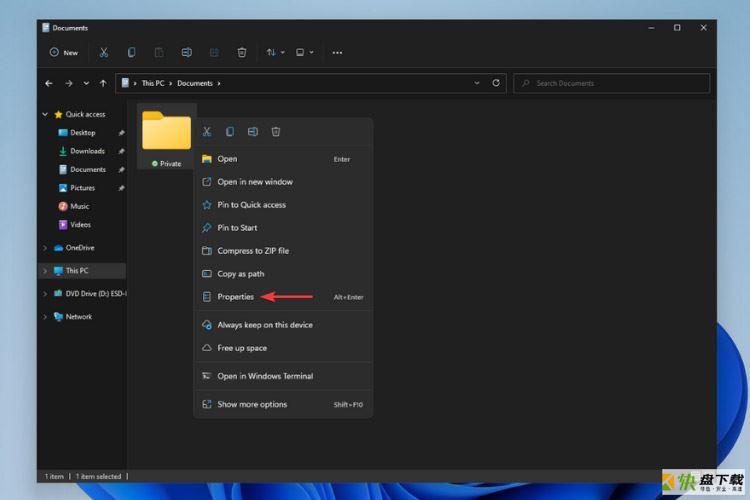Choose Open in Windows Terminal
The width and height of the screenshot is (750, 500).
283,376
